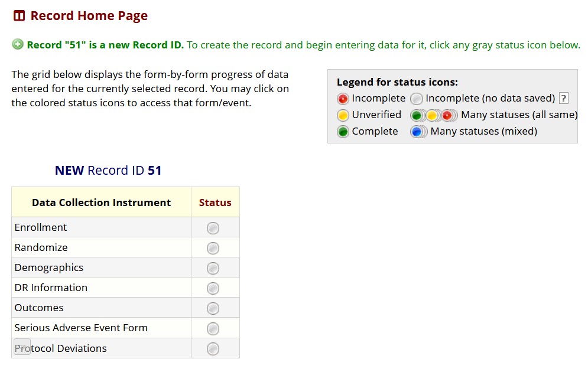Click the blue mixed statuses legend icon

coord(418,132)
